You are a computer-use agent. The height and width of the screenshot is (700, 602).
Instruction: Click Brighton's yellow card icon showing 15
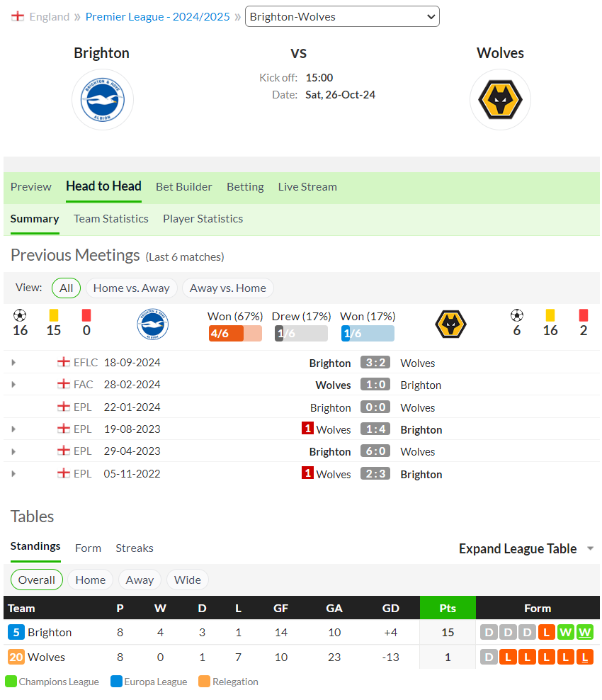coord(54,315)
